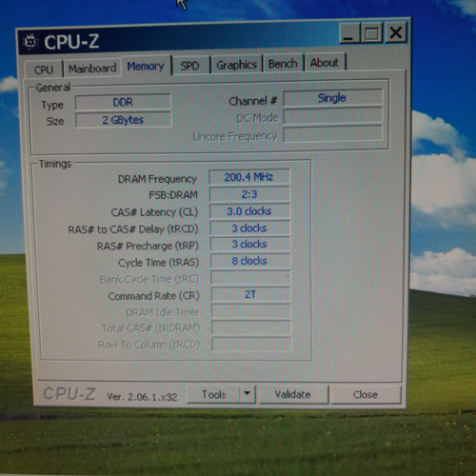Click the empty Total CAS# field

[x=251, y=327]
